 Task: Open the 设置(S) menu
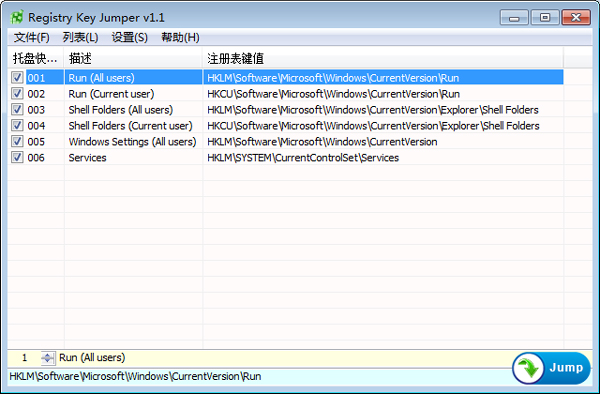(129, 37)
